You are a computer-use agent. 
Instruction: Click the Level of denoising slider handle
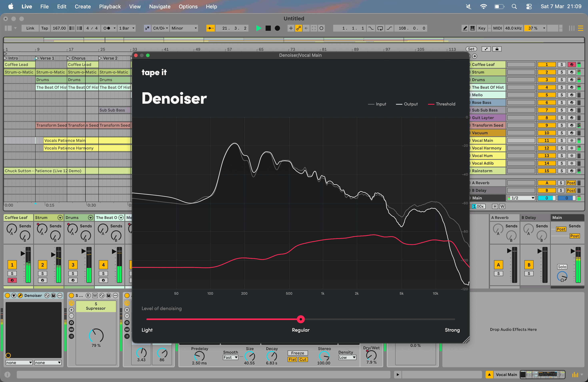(301, 319)
